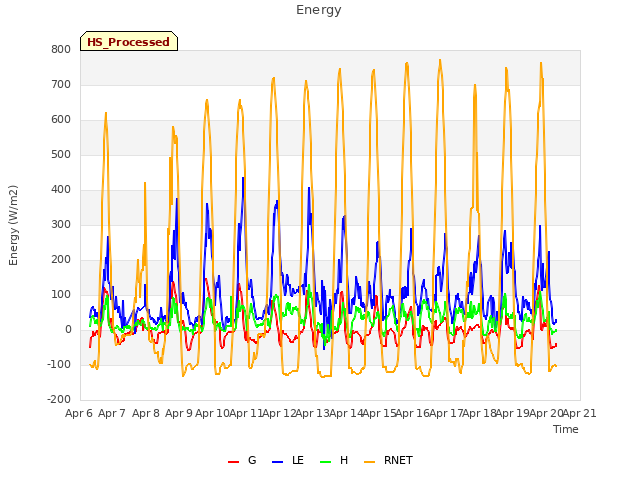Click the Apr 12 tick label
Viewport: 640px width, 480px height.
[x=279, y=413]
